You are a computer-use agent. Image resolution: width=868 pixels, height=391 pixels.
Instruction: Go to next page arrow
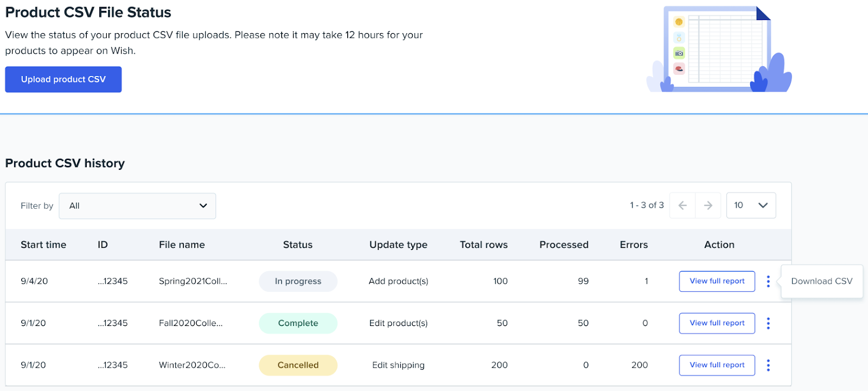708,206
